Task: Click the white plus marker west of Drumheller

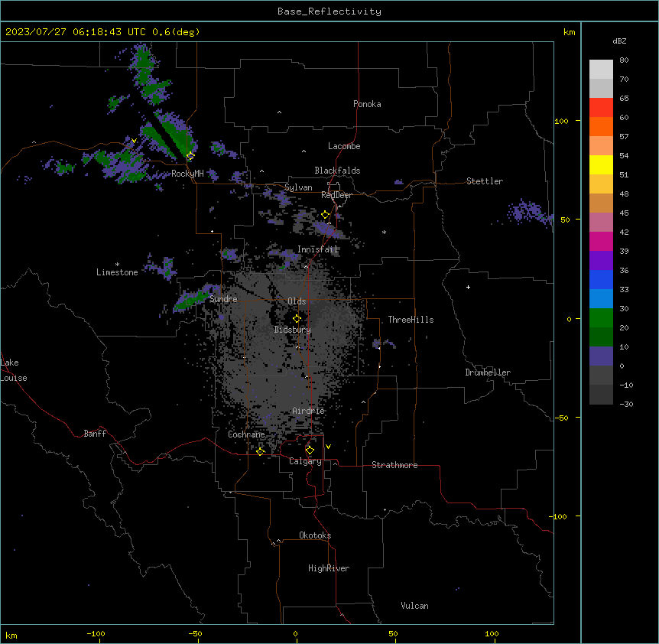Action: pos(468,287)
